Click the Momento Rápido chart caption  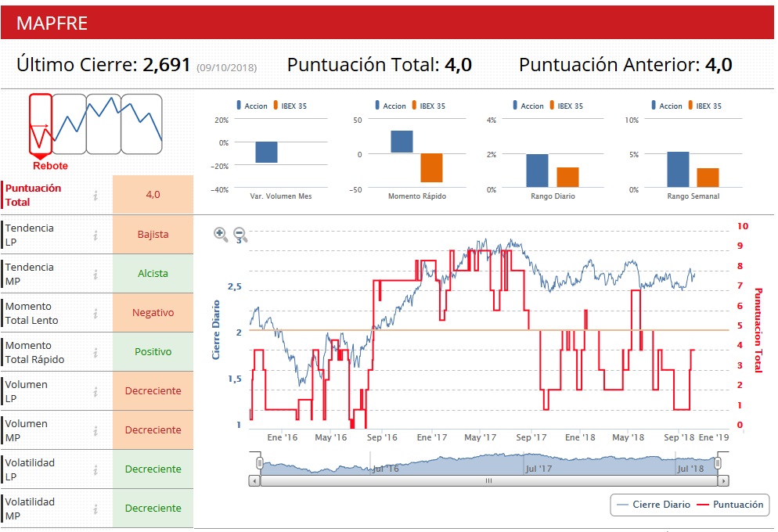(416, 196)
